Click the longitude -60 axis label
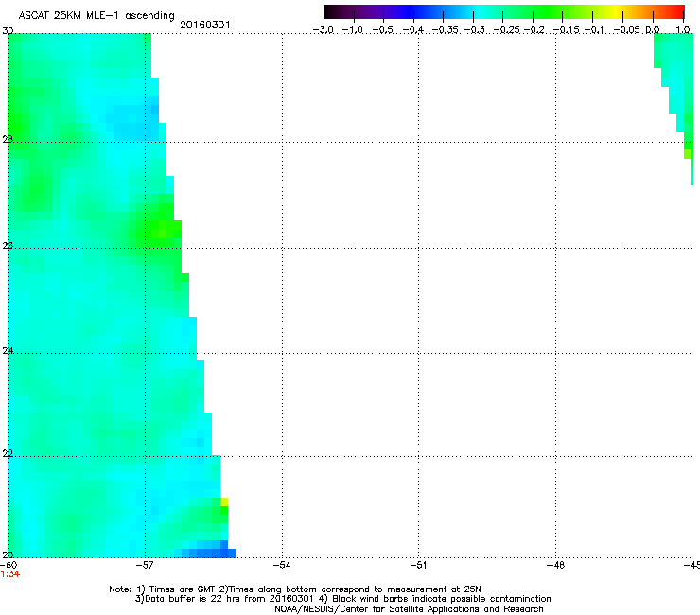Screen dimensions: 700x615 click(9, 565)
